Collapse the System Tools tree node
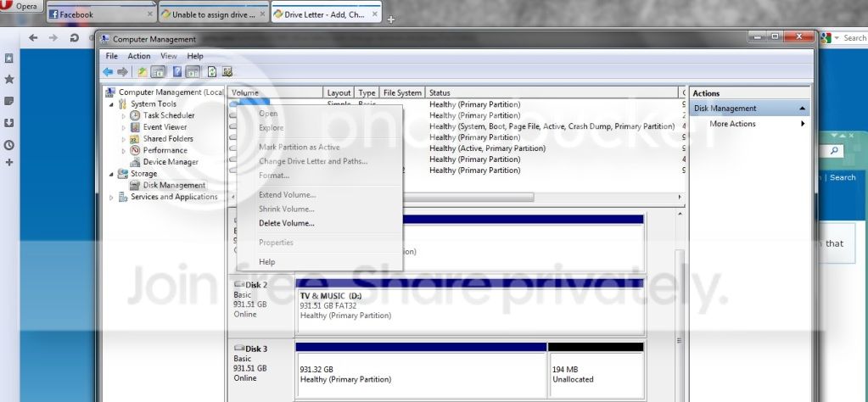Image resolution: width=868 pixels, height=402 pixels. tap(111, 104)
